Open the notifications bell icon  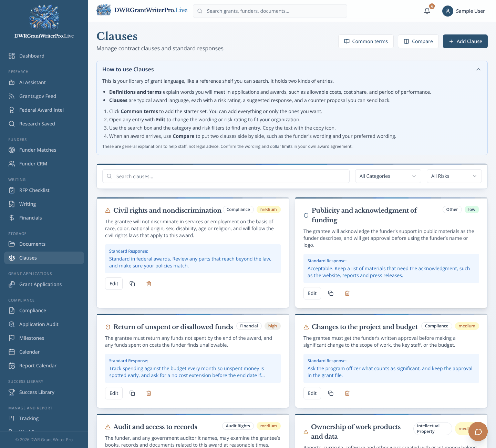(427, 11)
